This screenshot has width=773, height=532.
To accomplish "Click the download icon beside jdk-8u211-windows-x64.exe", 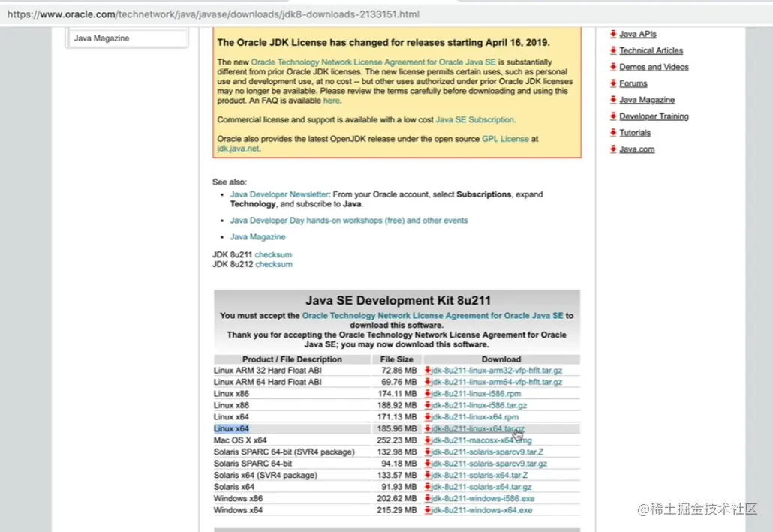I will coord(428,510).
